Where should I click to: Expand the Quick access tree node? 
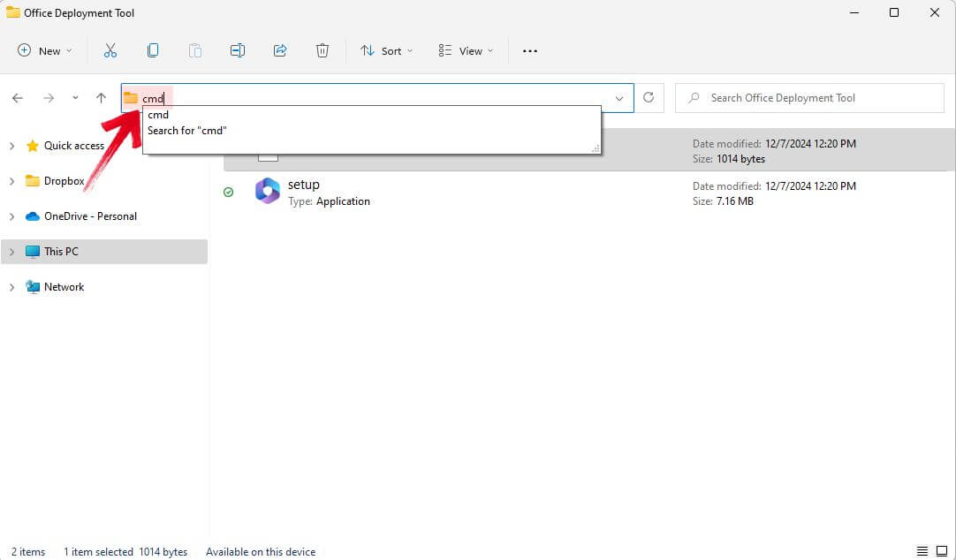pos(11,146)
